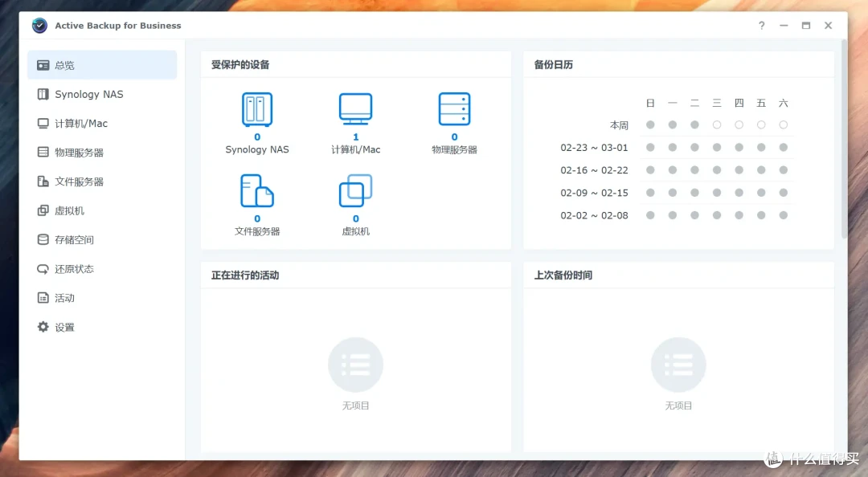Image resolution: width=868 pixels, height=477 pixels.
Task: Go to 物理服务器 in sidebar
Action: [x=102, y=153]
